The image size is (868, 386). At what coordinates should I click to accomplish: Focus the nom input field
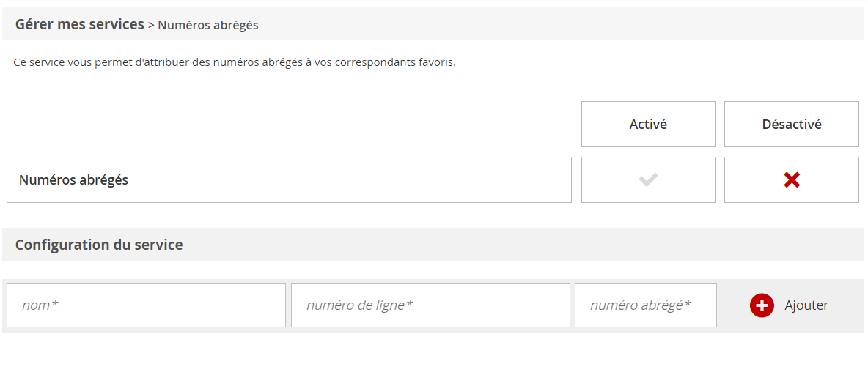[x=146, y=305]
